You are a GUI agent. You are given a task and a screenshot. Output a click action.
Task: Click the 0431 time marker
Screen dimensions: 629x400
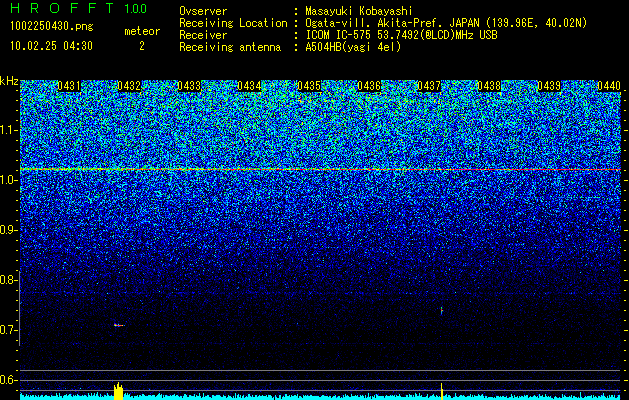point(69,86)
